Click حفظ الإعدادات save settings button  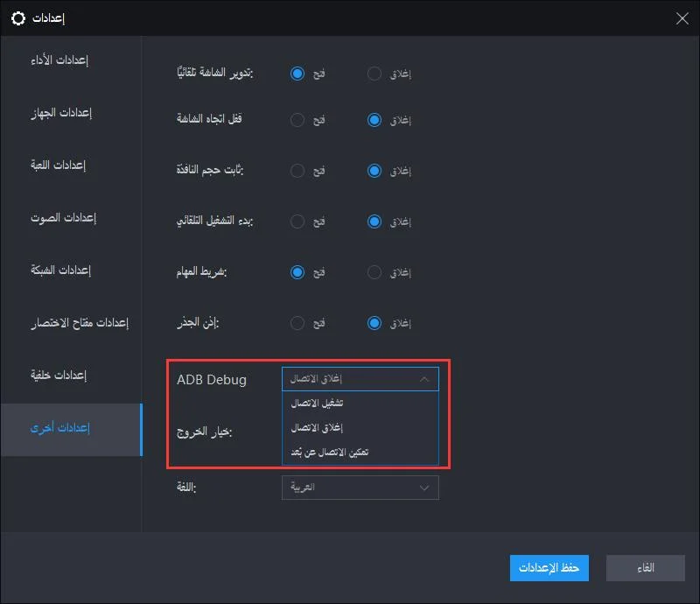point(549,568)
